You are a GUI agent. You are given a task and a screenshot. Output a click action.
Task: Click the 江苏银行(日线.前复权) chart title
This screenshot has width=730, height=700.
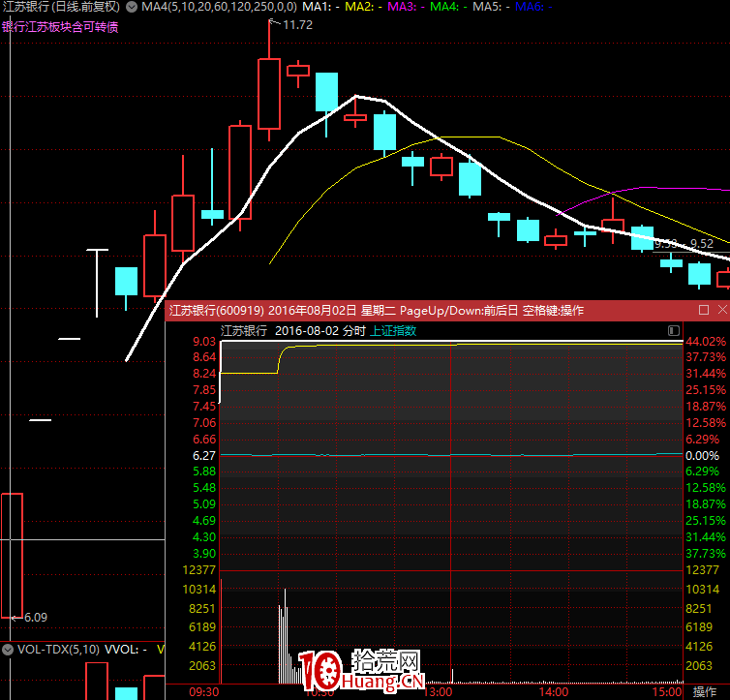(x=61, y=7)
